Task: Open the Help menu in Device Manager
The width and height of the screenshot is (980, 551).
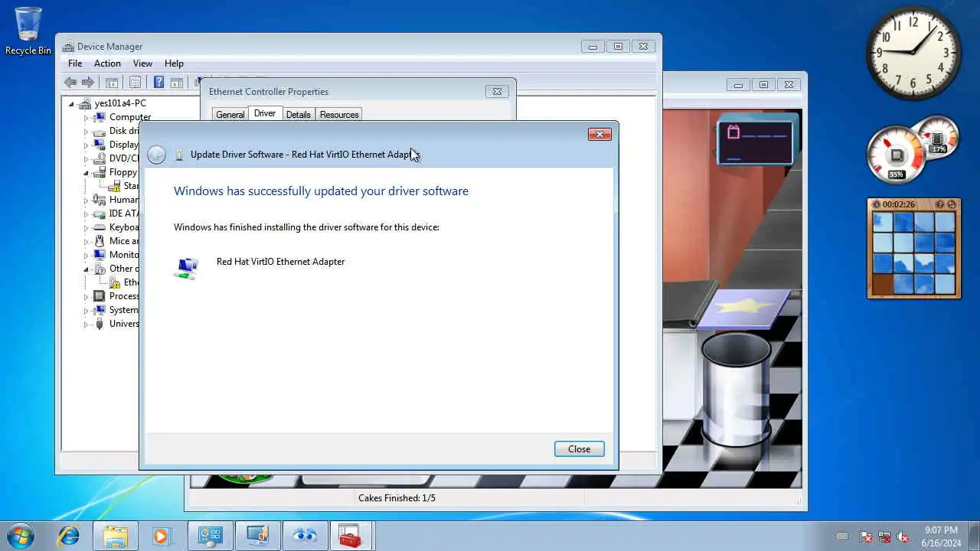Action: [x=174, y=64]
